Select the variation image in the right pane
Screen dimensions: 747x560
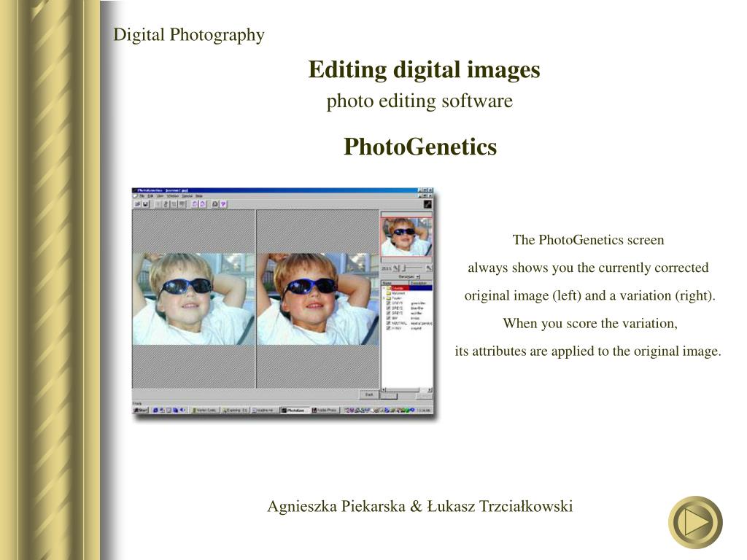pos(318,298)
